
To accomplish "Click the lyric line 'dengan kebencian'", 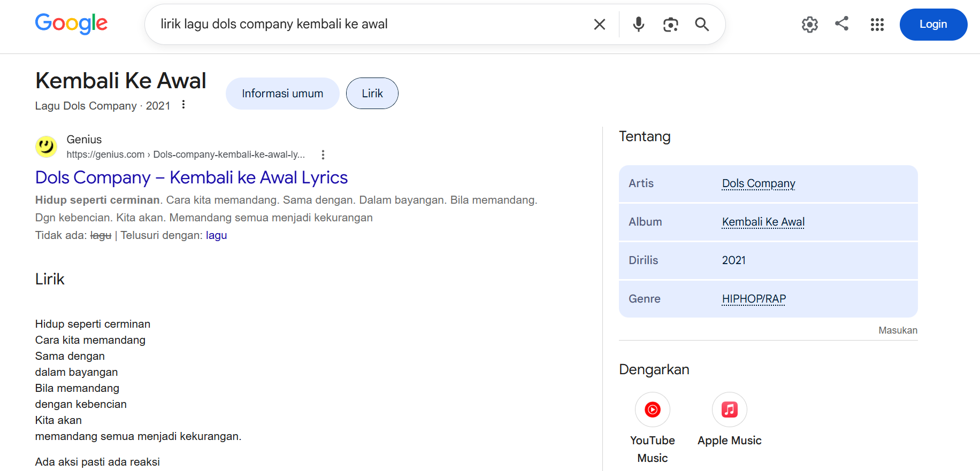I will pyautogui.click(x=81, y=404).
